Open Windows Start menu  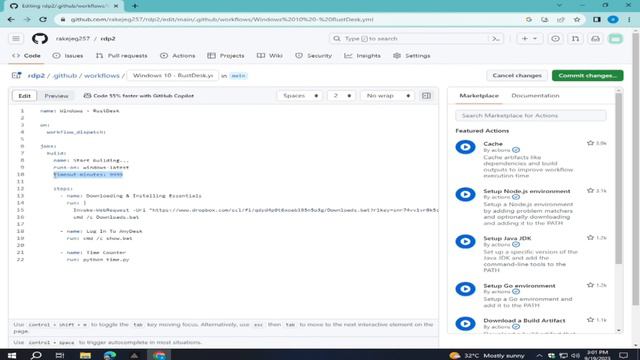[12, 355]
